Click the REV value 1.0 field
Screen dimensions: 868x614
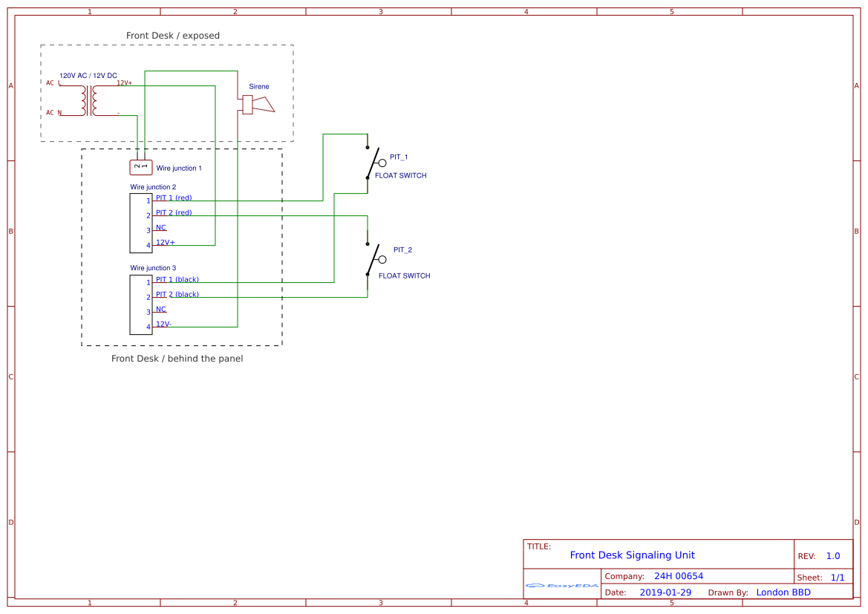(x=832, y=555)
